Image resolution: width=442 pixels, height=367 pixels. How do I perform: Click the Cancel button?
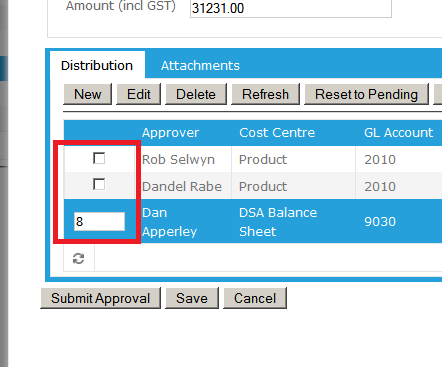(255, 298)
